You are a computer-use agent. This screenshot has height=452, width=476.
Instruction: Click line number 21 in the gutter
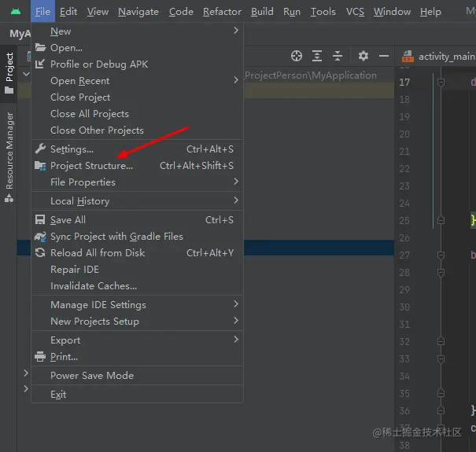[x=404, y=152]
